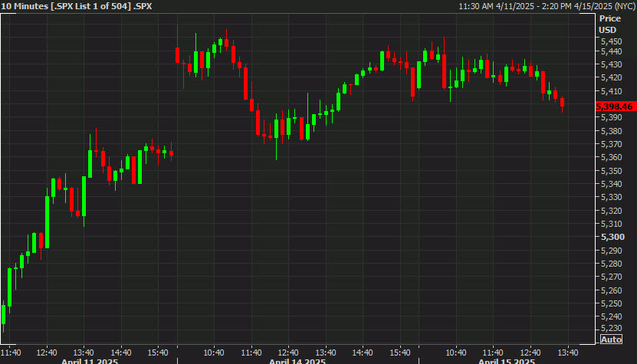637x364 pixels.
Task: Click the 5,380 price axis label
Action: [612, 131]
